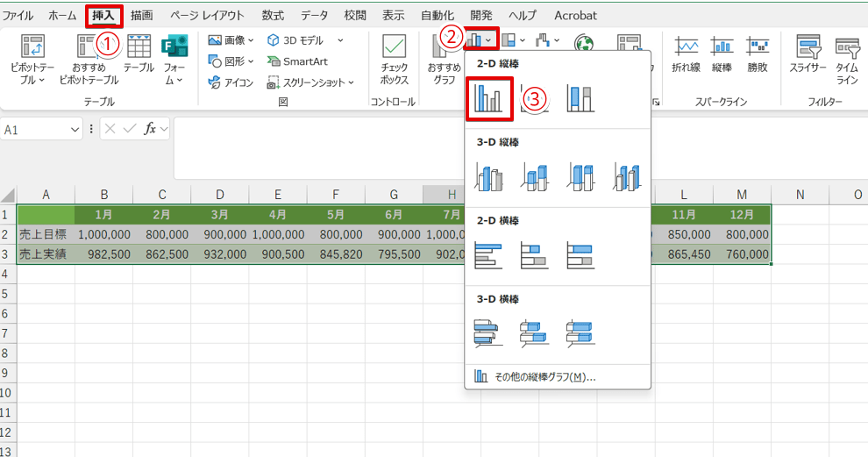
Task: Insert a PivotTable (ピボットテーブル)
Action: (32, 59)
